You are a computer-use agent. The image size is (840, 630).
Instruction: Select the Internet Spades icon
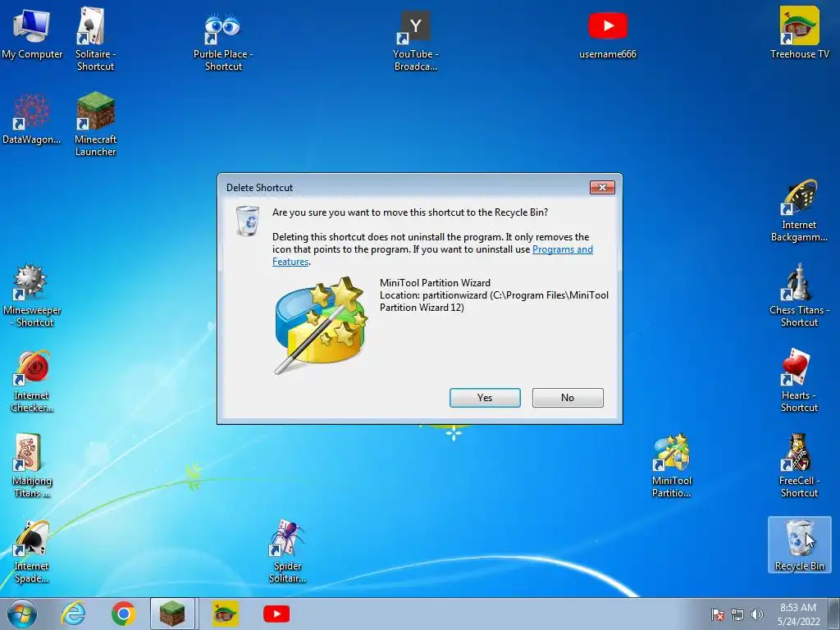pos(32,552)
